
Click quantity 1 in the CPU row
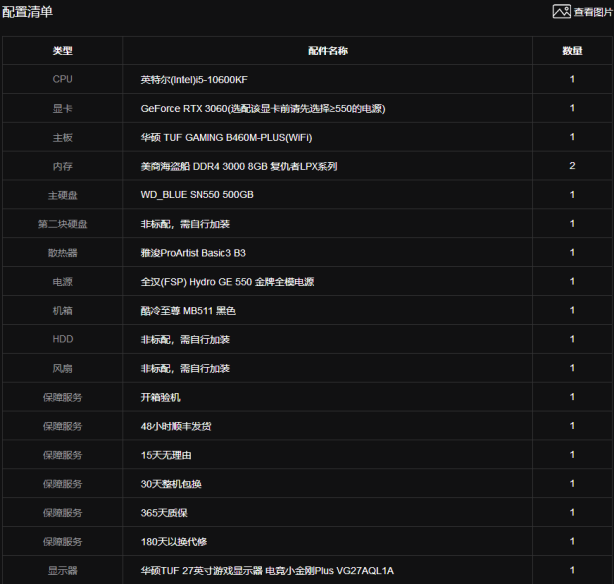pos(572,79)
